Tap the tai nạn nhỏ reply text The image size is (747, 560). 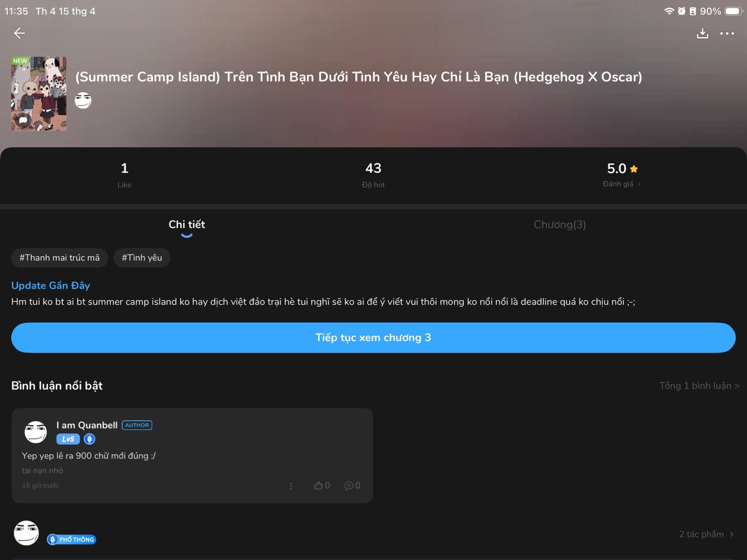[43, 470]
